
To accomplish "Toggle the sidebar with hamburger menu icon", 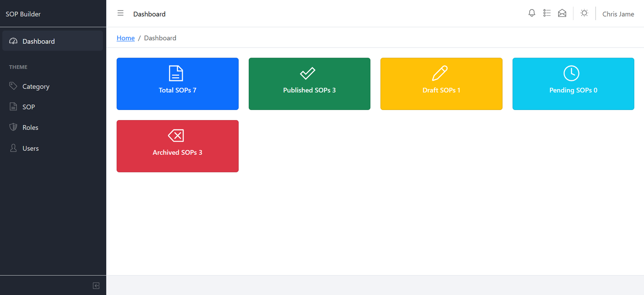I will tap(120, 13).
